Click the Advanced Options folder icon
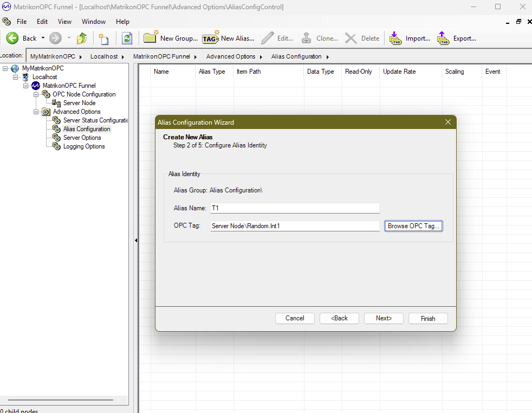This screenshot has height=413, width=532. pyautogui.click(x=46, y=112)
